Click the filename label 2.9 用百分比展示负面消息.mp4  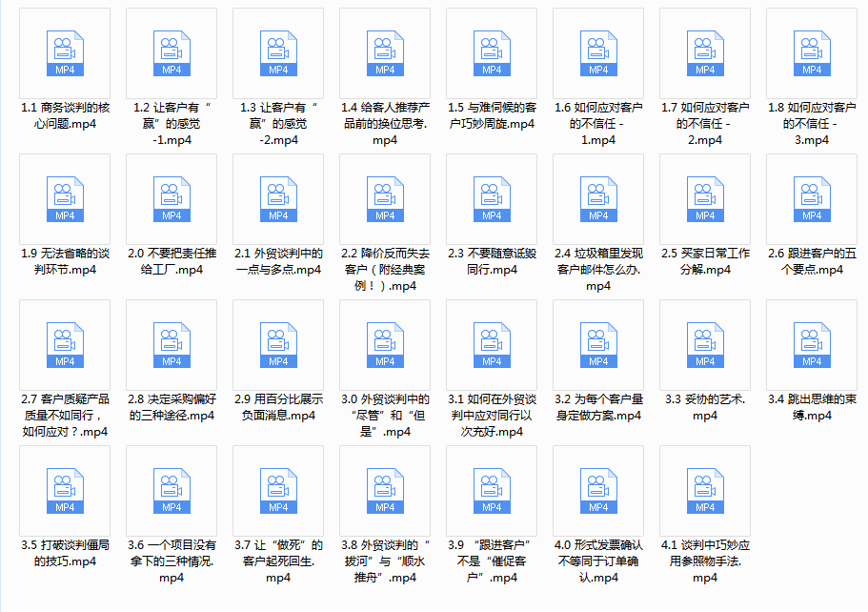click(278, 408)
